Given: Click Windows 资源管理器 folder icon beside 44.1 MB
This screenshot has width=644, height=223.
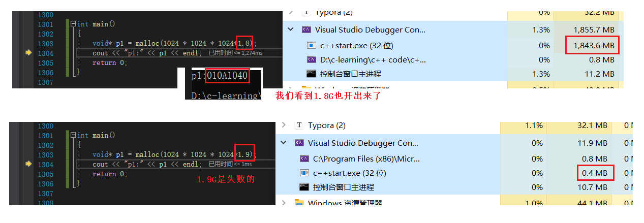Looking at the screenshot, I should tap(299, 204).
